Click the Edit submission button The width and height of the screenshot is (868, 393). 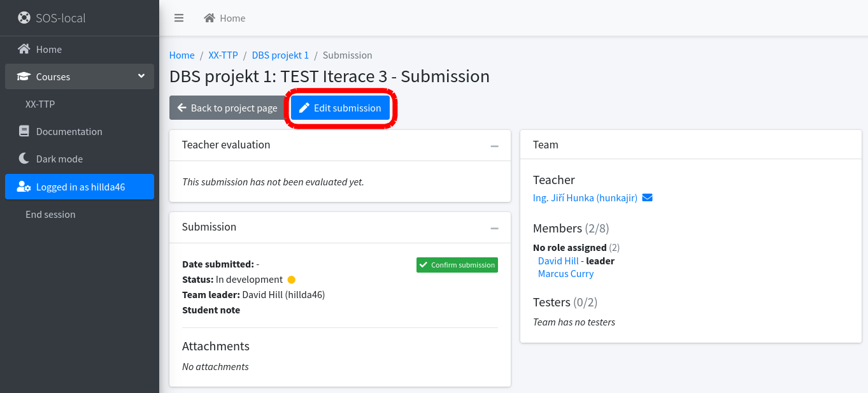(x=340, y=108)
